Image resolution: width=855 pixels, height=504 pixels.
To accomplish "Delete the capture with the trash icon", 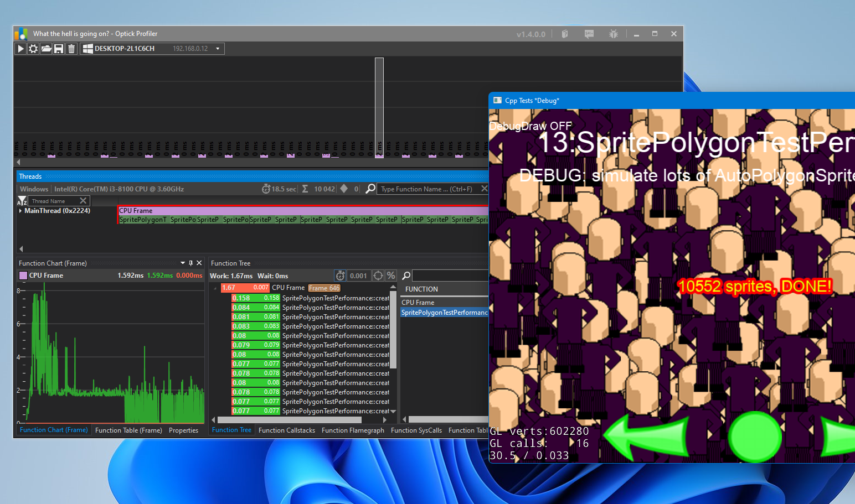I will [x=71, y=49].
